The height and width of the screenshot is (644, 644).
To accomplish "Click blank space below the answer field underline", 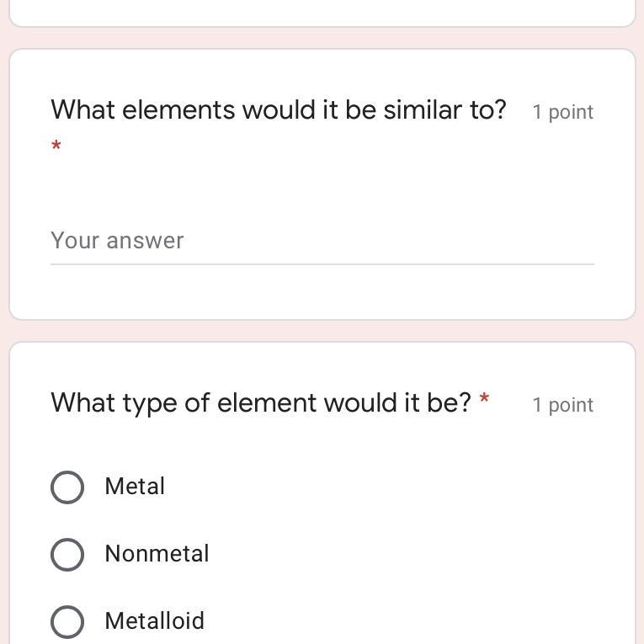I will (x=322, y=292).
